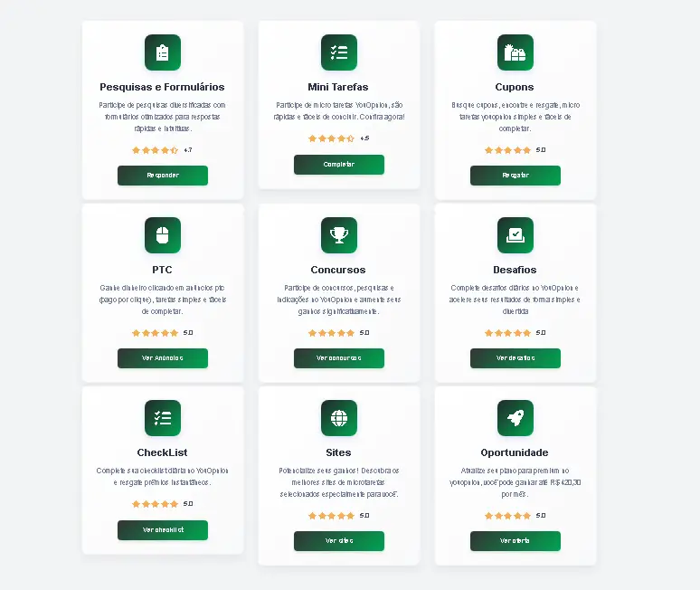Click the clipboard icon for Pesquisas e Formulários
Viewport: 700px width, 590px height.
point(163,52)
